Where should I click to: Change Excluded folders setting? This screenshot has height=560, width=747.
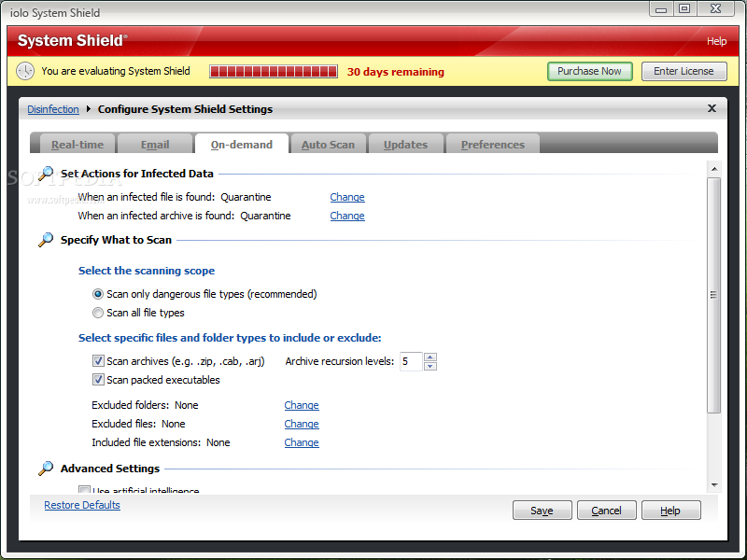coord(302,405)
